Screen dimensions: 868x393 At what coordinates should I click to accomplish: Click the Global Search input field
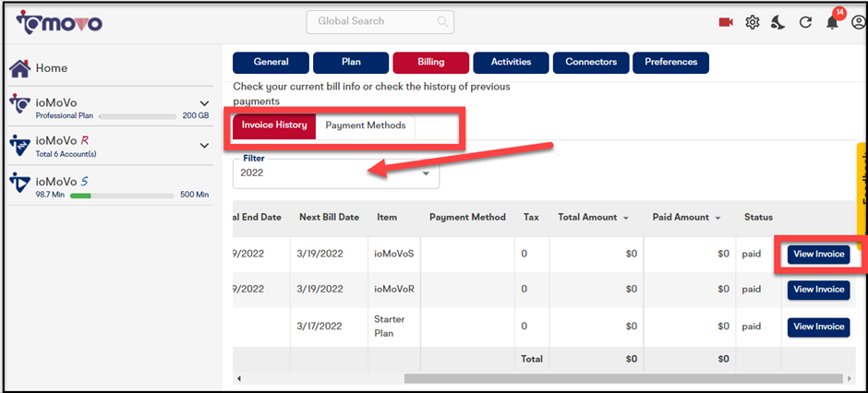click(x=380, y=21)
